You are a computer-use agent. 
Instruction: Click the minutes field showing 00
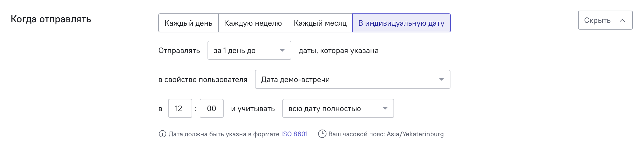(x=212, y=108)
